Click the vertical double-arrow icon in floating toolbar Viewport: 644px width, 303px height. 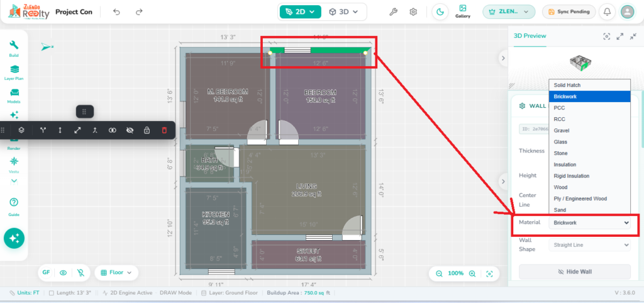click(x=60, y=130)
